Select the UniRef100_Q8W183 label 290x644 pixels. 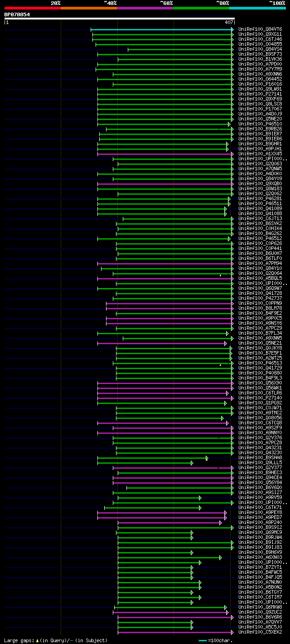[x=260, y=189]
